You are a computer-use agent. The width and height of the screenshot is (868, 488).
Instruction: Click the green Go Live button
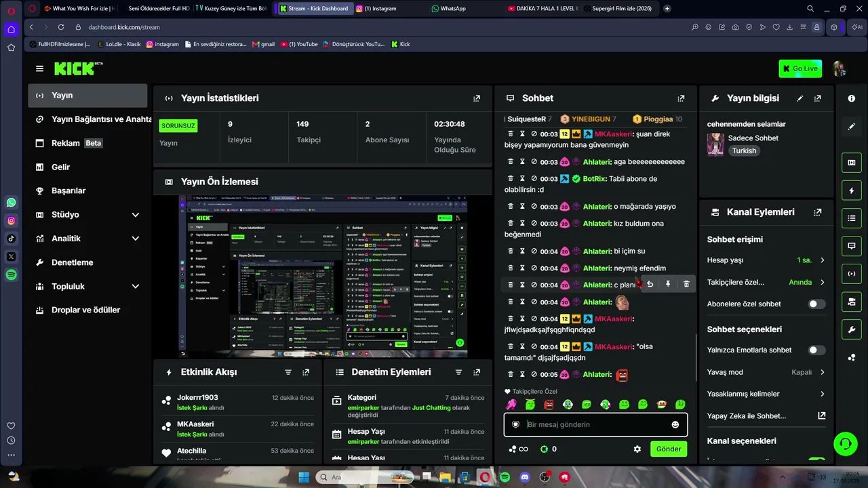point(800,68)
